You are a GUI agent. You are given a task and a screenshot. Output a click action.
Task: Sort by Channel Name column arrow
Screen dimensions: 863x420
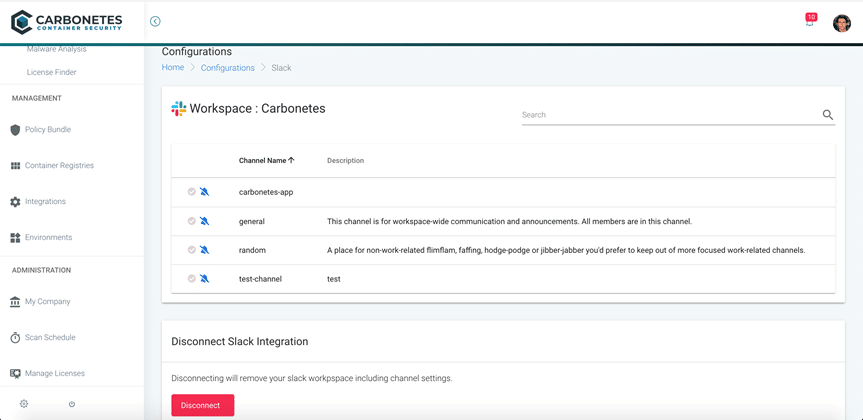[x=291, y=160]
